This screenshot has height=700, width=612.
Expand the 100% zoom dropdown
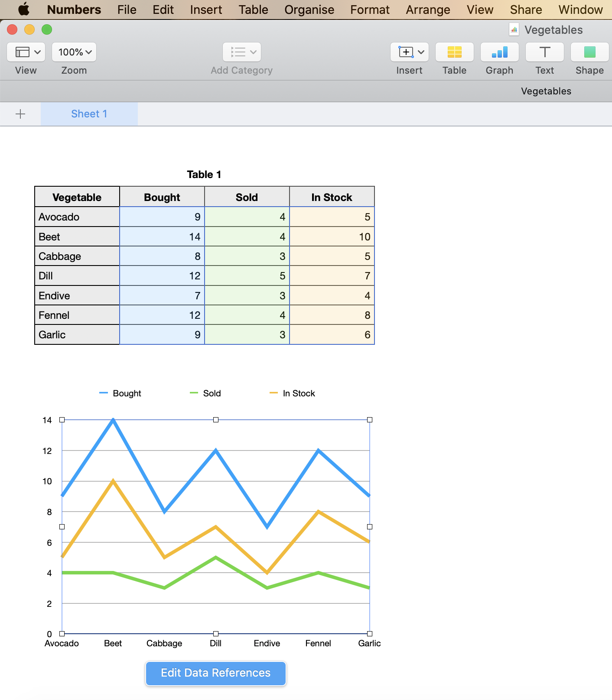click(x=74, y=52)
